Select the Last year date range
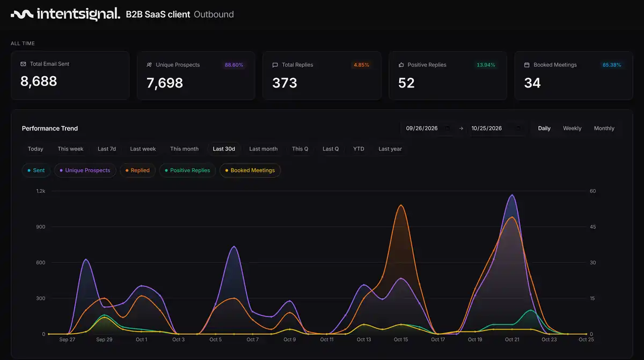The image size is (644, 360). [390, 149]
